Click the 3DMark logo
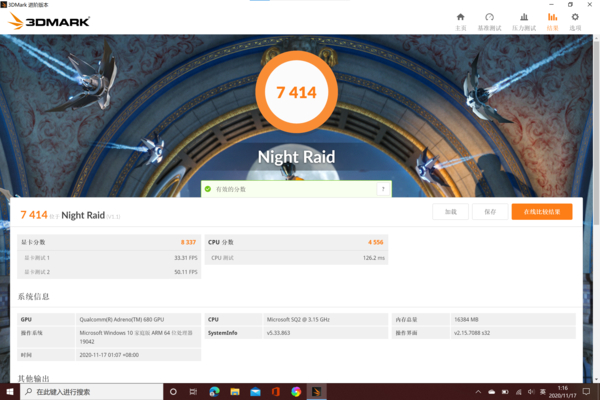Viewport: 600px width, 400px height. (49, 21)
